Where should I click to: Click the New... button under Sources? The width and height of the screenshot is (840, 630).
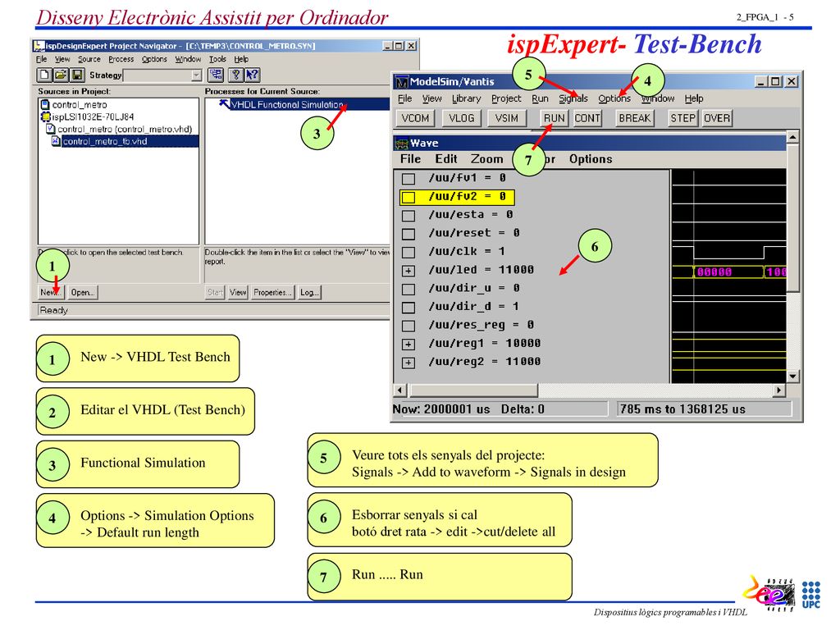[51, 293]
